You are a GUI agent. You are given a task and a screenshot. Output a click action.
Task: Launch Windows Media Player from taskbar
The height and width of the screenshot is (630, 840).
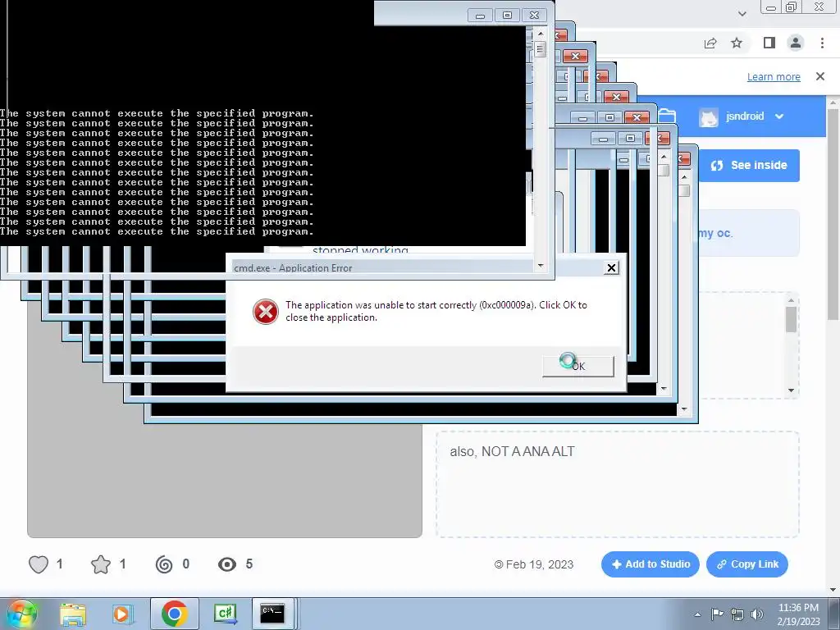click(x=121, y=614)
